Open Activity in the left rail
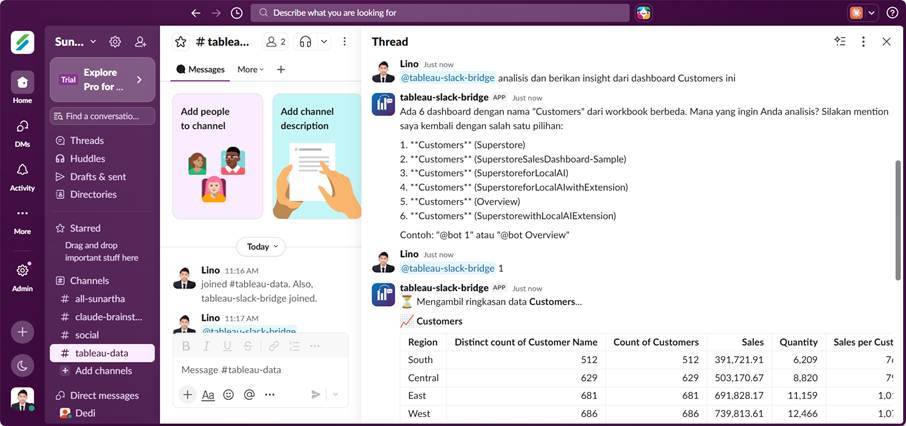 coord(22,176)
